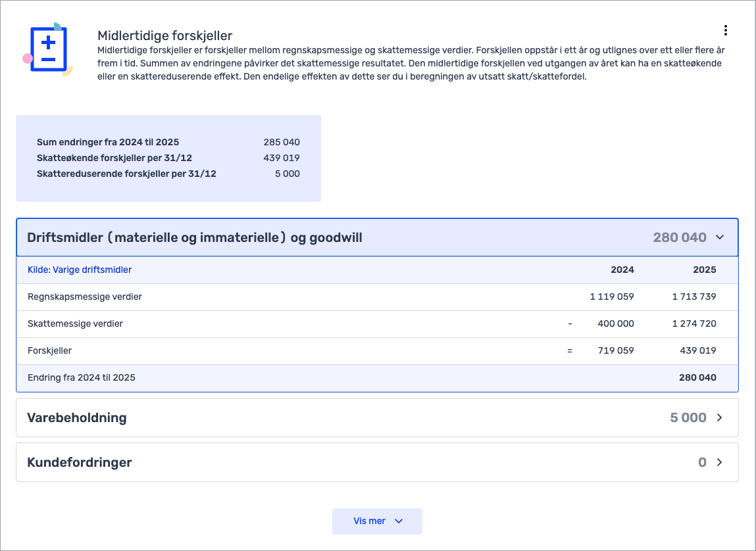Click Skattereduserende forskjeller per 31/12 summary line
This screenshot has height=551, width=756.
pyautogui.click(x=126, y=174)
